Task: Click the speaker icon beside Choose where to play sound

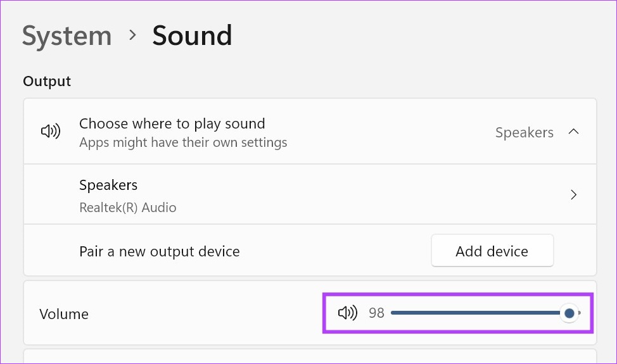Action: [x=51, y=132]
